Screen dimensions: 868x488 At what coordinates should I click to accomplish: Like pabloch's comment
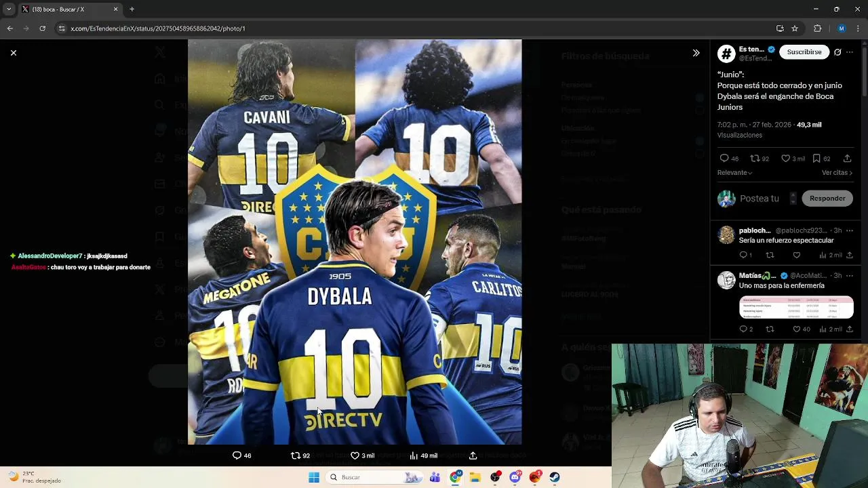797,256
